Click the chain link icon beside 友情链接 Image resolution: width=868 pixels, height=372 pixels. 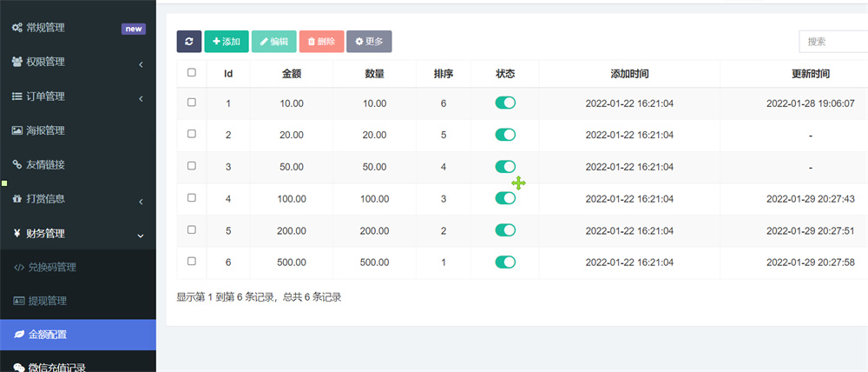pyautogui.click(x=17, y=164)
